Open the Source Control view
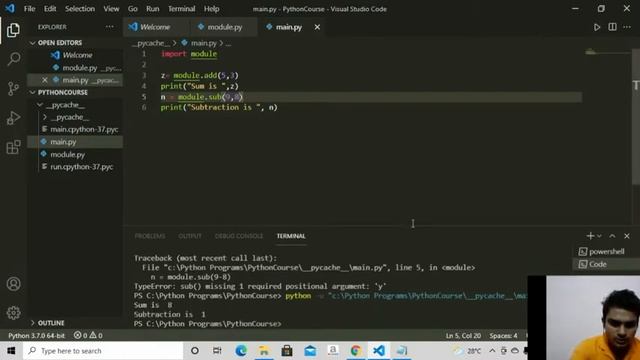 point(13,88)
